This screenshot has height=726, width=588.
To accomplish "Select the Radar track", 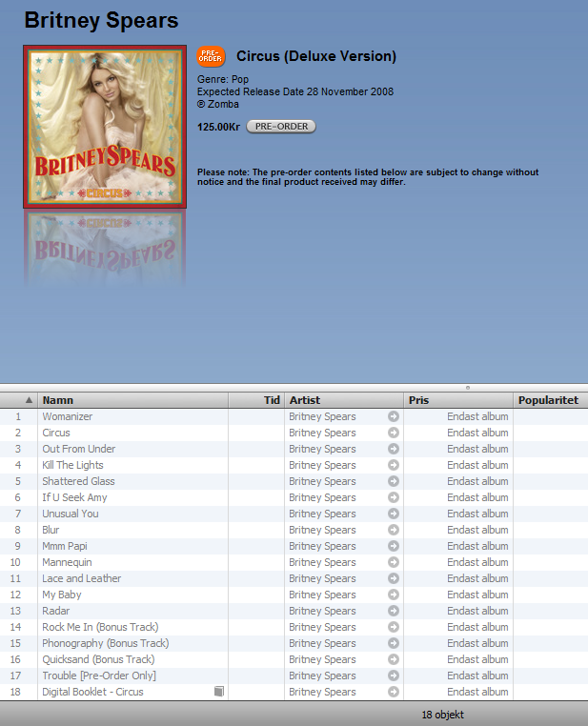I will tap(56, 611).
